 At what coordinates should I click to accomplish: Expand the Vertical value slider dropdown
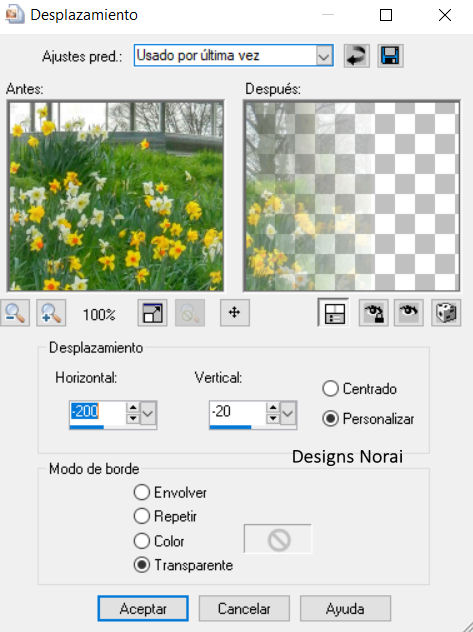coord(288,413)
